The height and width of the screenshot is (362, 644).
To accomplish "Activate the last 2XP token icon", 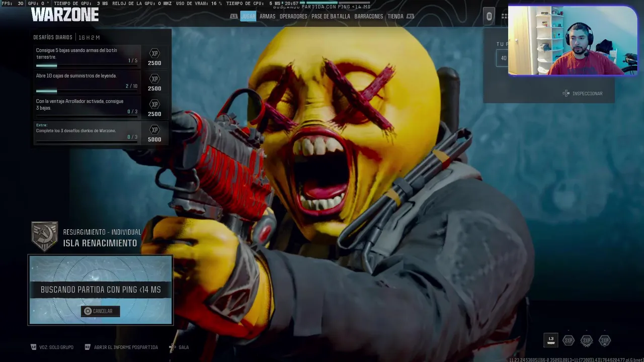I will click(605, 341).
